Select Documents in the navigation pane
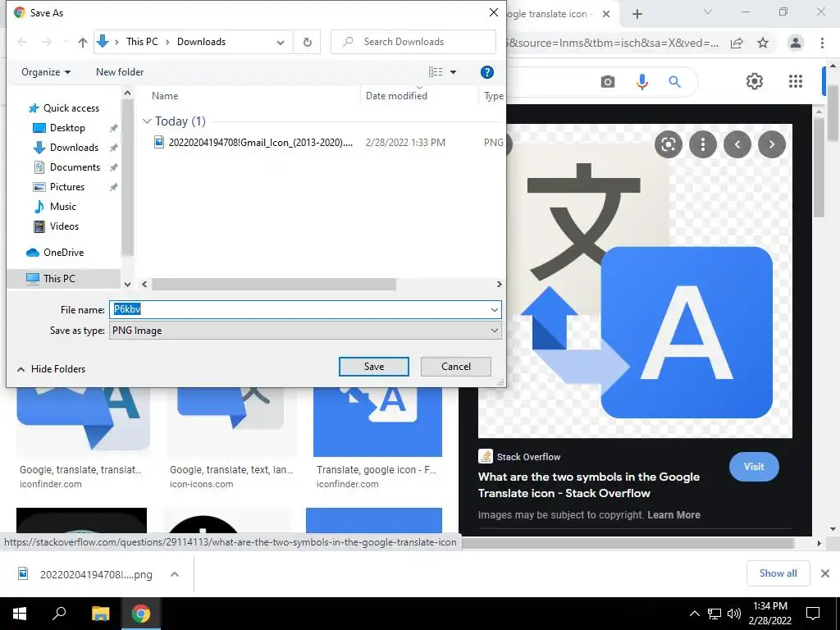This screenshot has height=630, width=840. [75, 167]
